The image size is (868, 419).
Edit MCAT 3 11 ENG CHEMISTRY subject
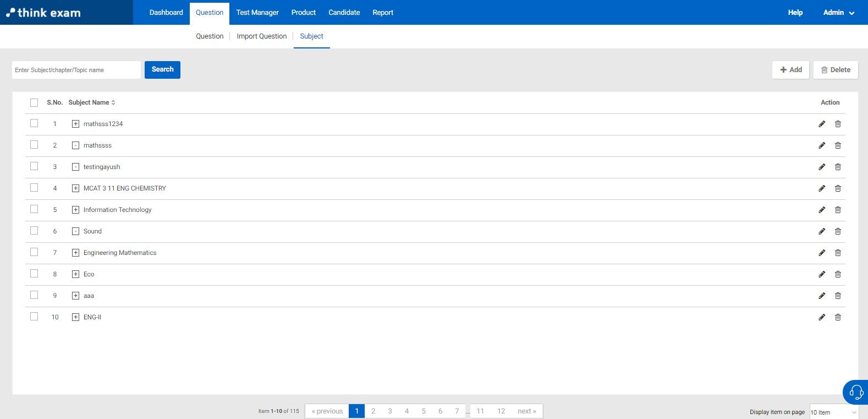click(x=822, y=188)
